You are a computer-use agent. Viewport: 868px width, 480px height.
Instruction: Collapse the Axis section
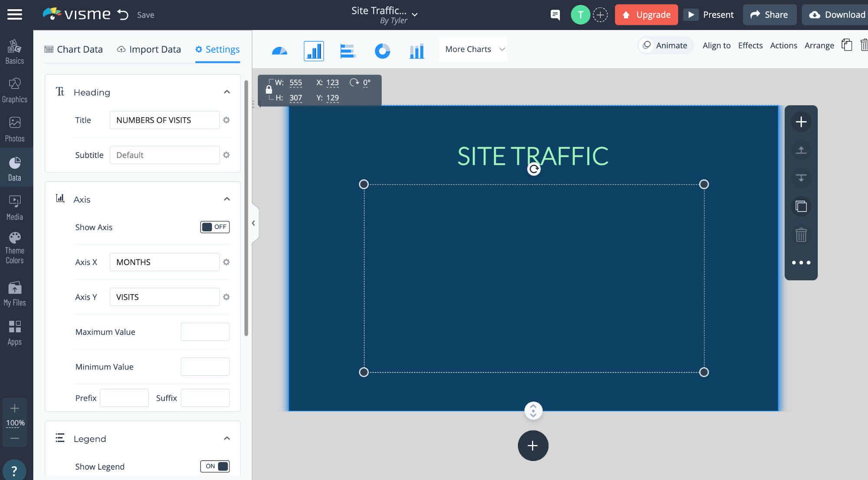[x=227, y=199]
